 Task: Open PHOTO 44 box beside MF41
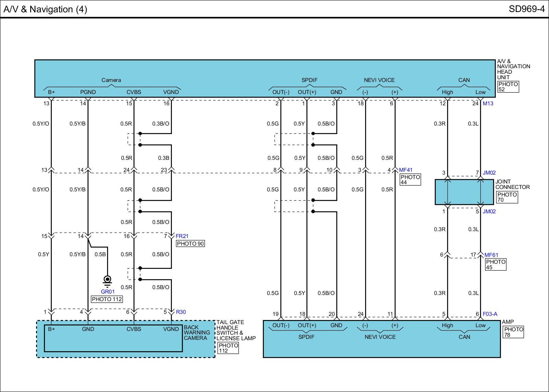tap(410, 179)
